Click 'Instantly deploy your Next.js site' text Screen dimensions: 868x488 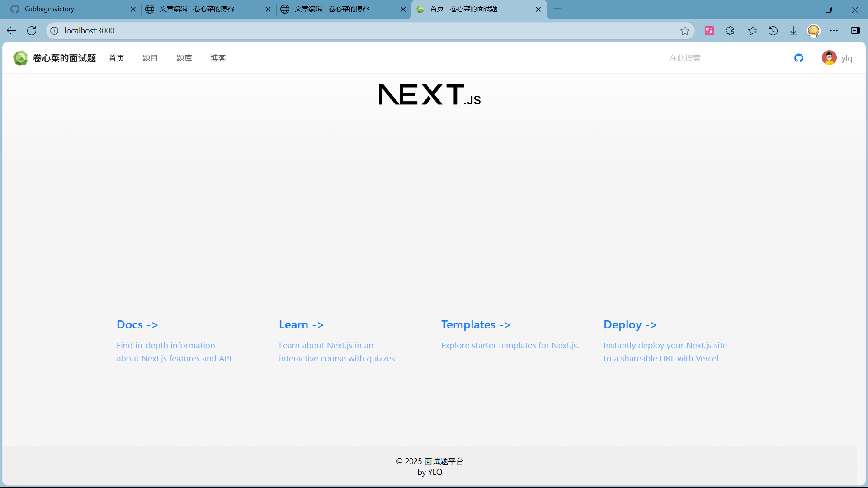(x=665, y=345)
